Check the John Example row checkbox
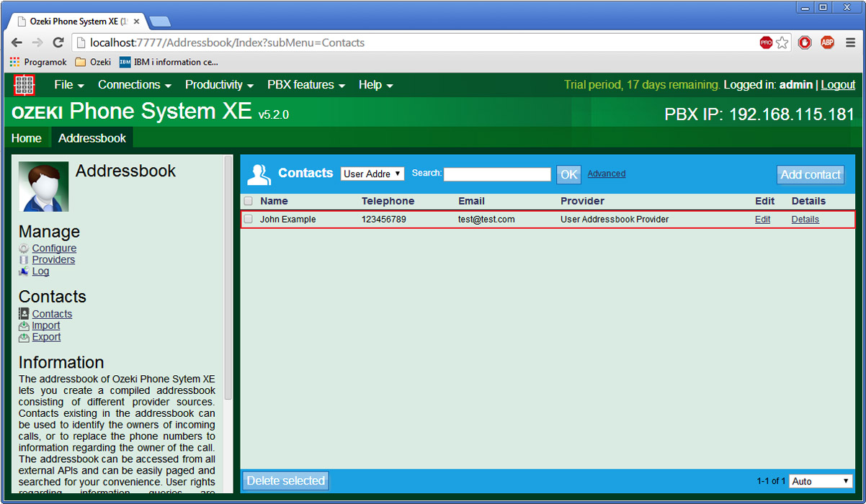 pyautogui.click(x=249, y=220)
